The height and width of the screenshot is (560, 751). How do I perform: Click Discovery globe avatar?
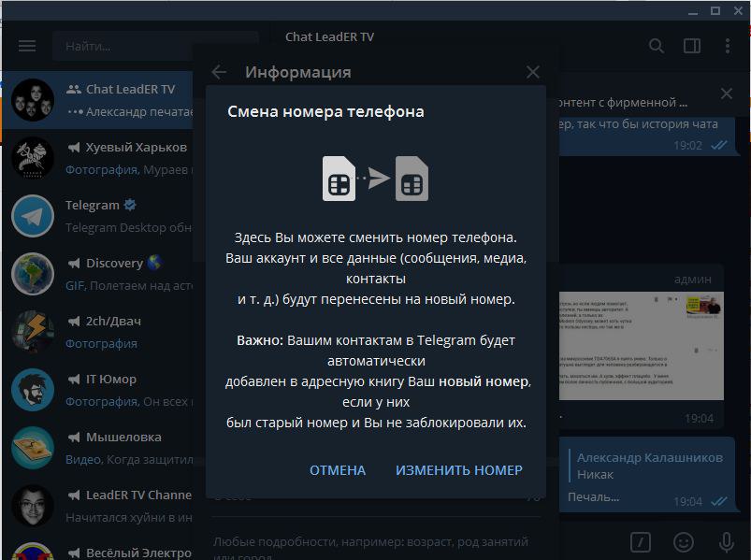[33, 274]
